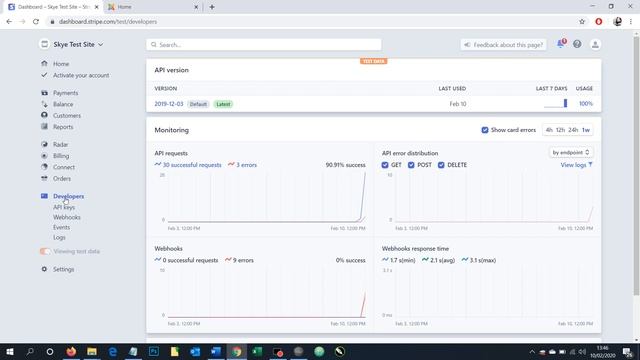Click the Settings gear icon
Viewport: 640px width, 360px height.
point(44,269)
